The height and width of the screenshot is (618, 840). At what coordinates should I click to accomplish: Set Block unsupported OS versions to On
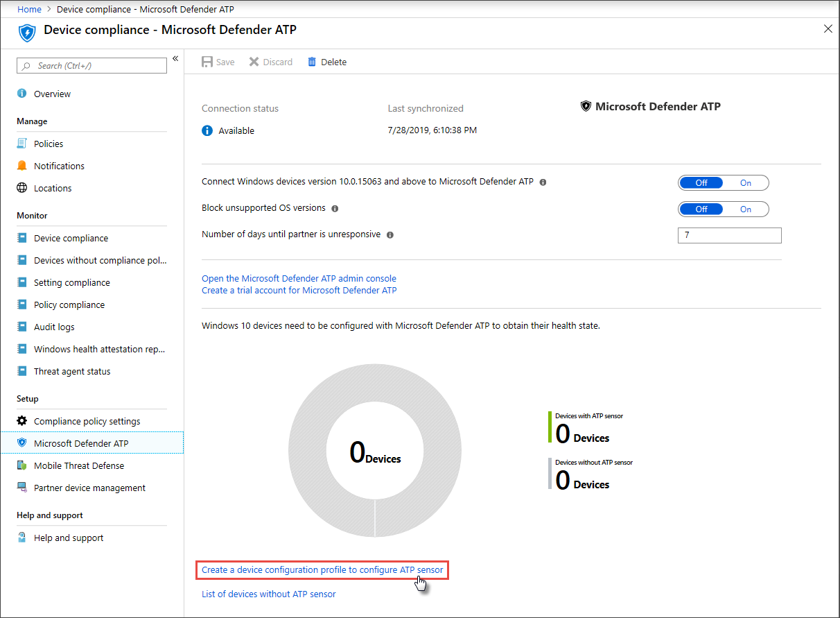[x=746, y=209]
